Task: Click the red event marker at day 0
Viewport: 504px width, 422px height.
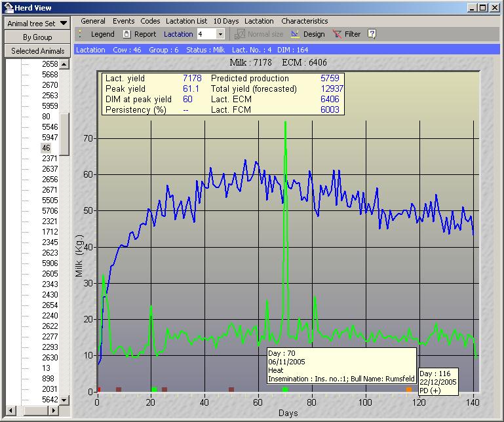Action: pos(99,389)
